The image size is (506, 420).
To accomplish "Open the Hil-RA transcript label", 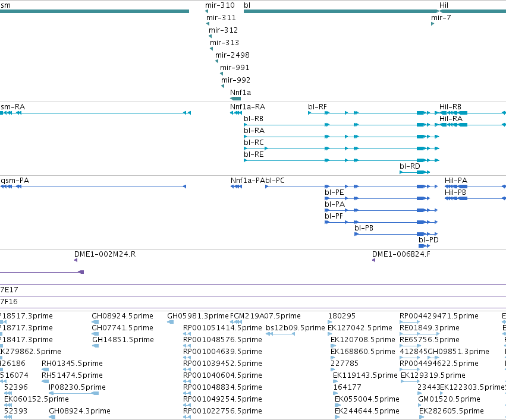I will click(x=451, y=119).
